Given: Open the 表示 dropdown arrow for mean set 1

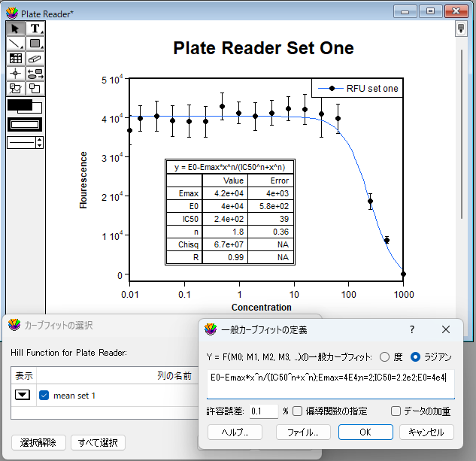Looking at the screenshot, I should pyautogui.click(x=23, y=396).
